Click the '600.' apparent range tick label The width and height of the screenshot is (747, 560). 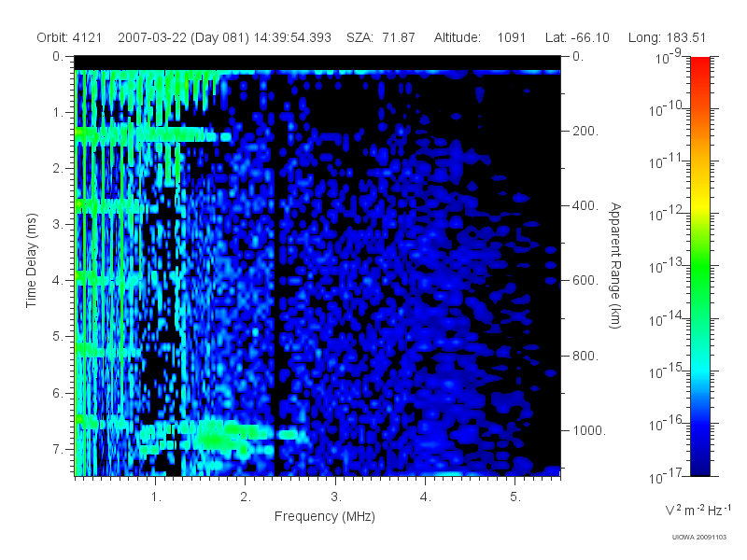[x=585, y=281]
